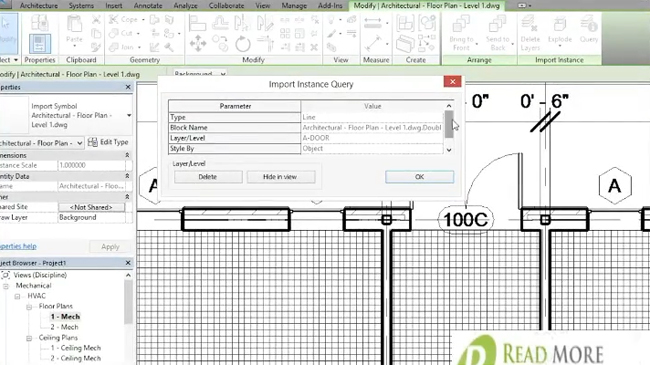The height and width of the screenshot is (365, 650).
Task: Open Type Properties from ribbon
Action: [40, 22]
